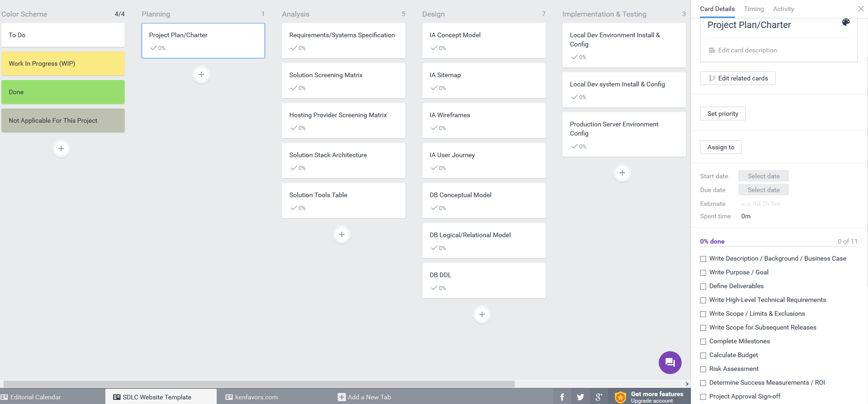Add a card under Design list
Image resolution: width=868 pixels, height=404 pixels.
[x=482, y=314]
